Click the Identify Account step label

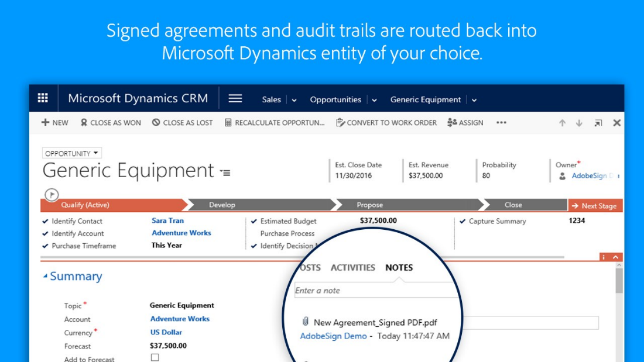78,233
